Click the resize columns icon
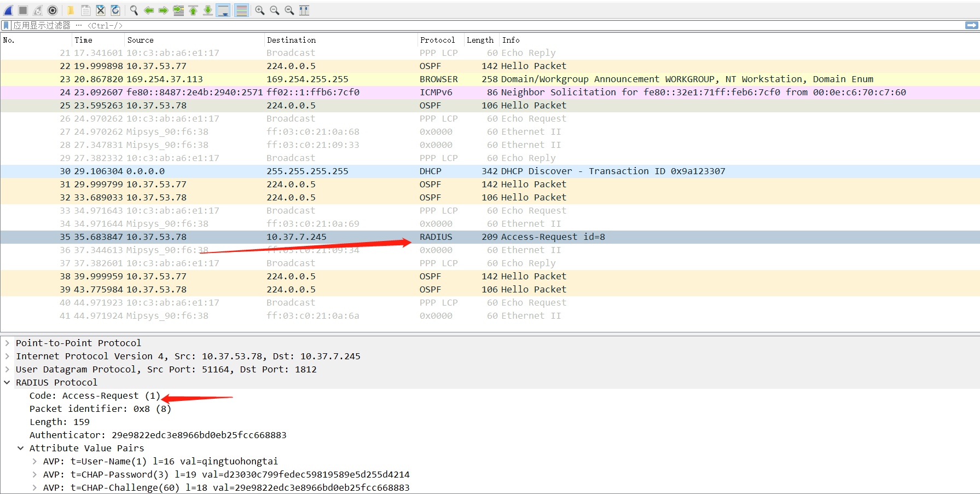980x494 pixels. click(304, 10)
